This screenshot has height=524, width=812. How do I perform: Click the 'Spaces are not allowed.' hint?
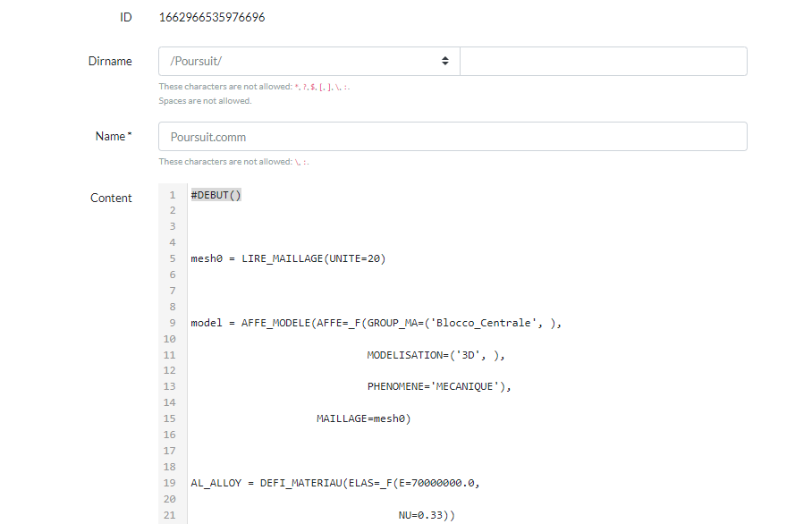click(x=205, y=101)
